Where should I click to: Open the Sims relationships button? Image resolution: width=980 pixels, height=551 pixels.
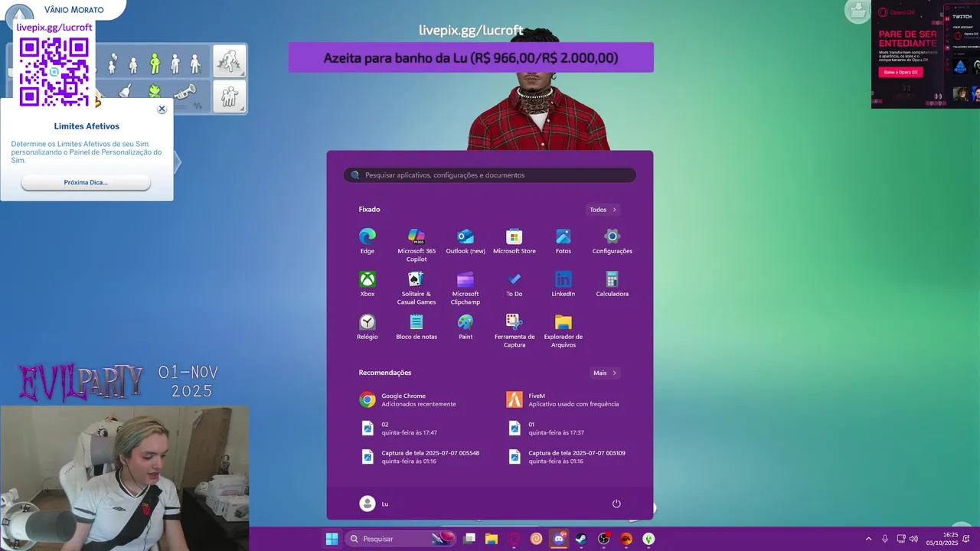point(230,96)
